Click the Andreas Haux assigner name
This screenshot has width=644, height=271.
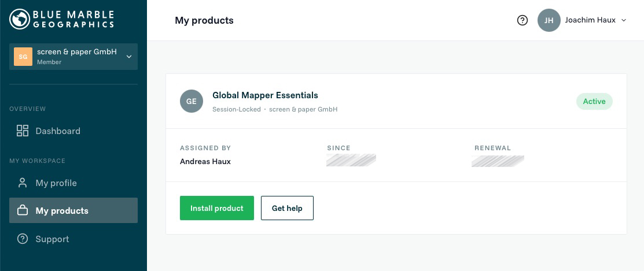click(205, 162)
